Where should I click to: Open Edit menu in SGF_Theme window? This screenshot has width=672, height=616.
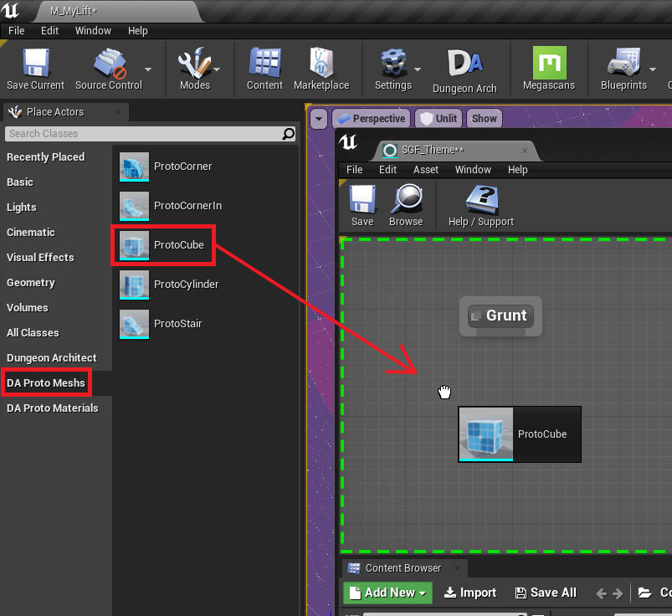(387, 170)
